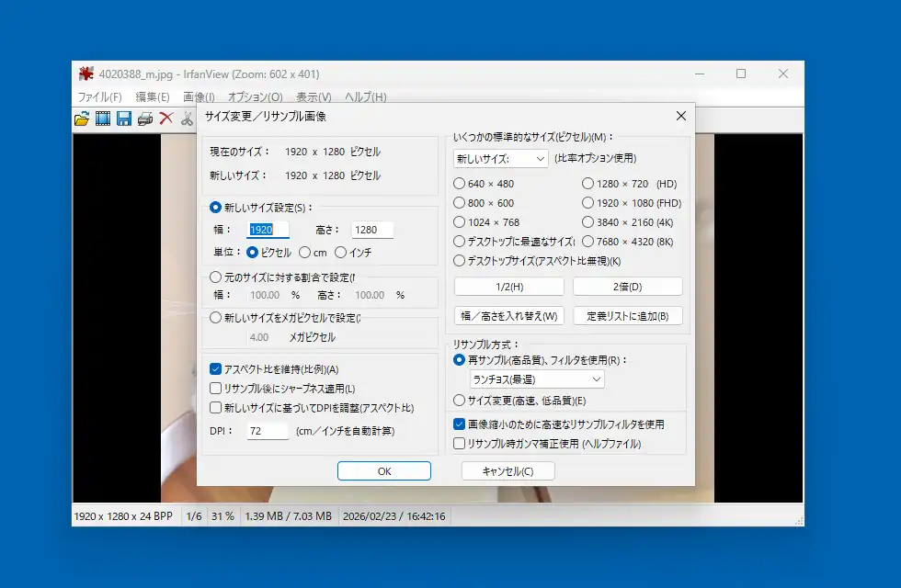Click the 1/2(H) half size button

click(x=508, y=287)
